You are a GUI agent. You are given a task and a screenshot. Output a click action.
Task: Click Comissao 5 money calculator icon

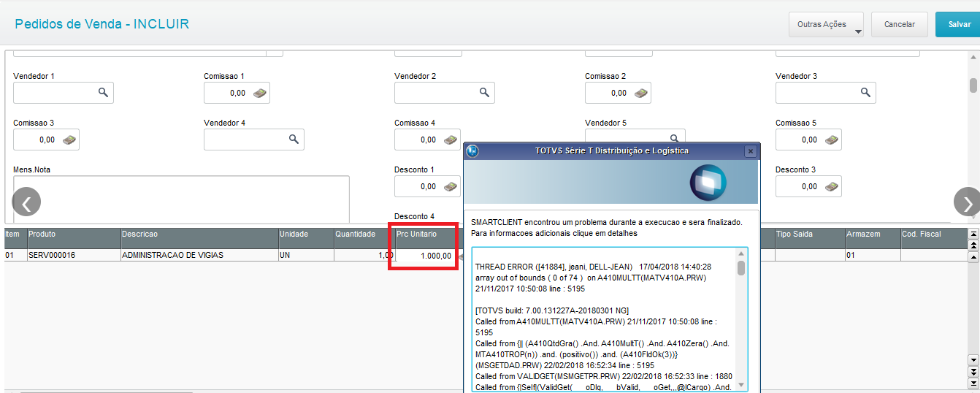(x=832, y=140)
